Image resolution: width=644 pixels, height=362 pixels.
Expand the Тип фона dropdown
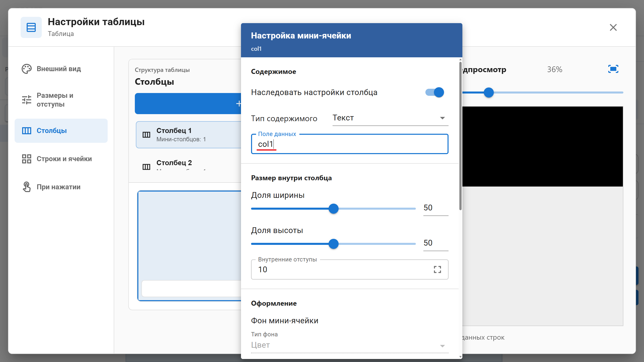[350, 345]
